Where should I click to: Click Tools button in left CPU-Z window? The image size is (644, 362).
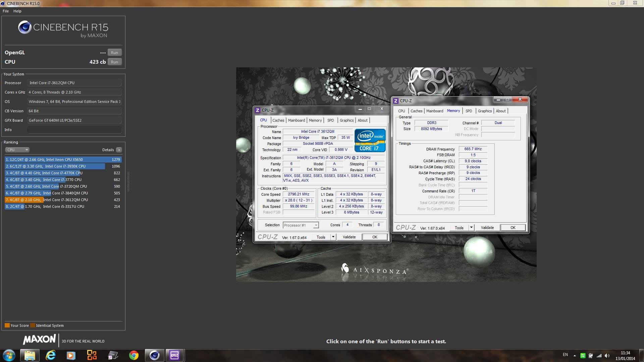(321, 237)
